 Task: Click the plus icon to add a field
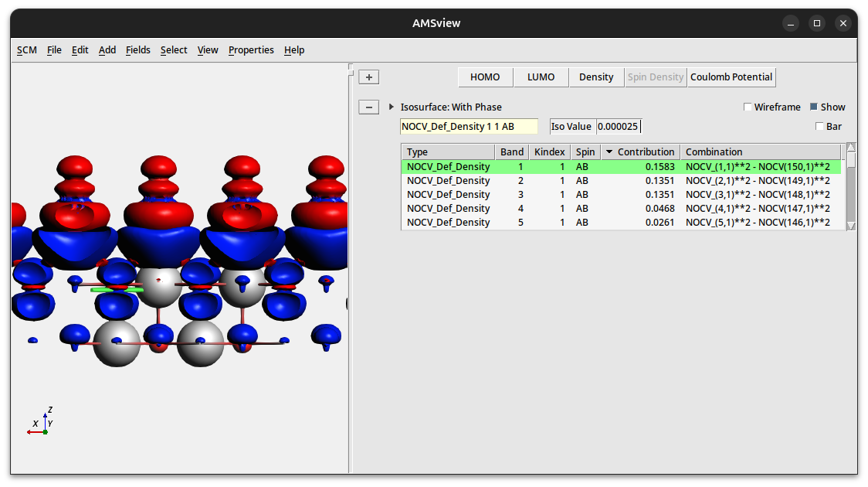(x=369, y=77)
